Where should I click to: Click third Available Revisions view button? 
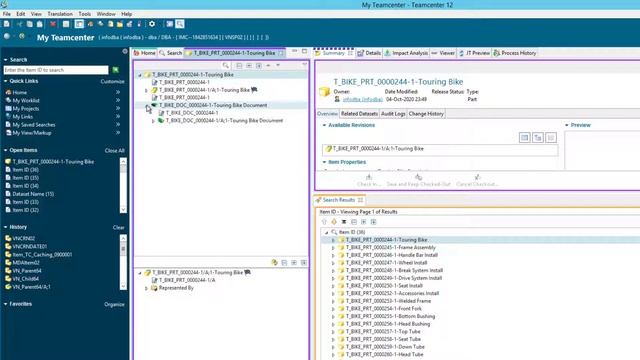(551, 138)
